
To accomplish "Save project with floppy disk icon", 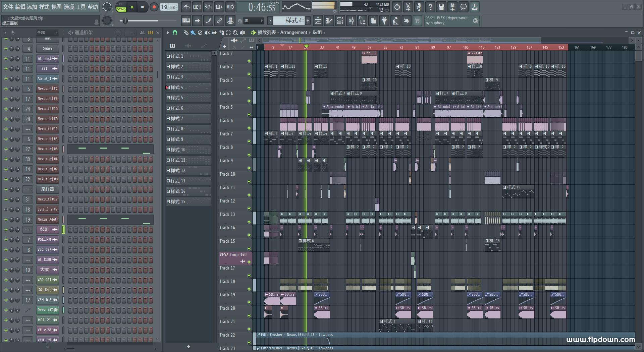I will click(x=441, y=7).
